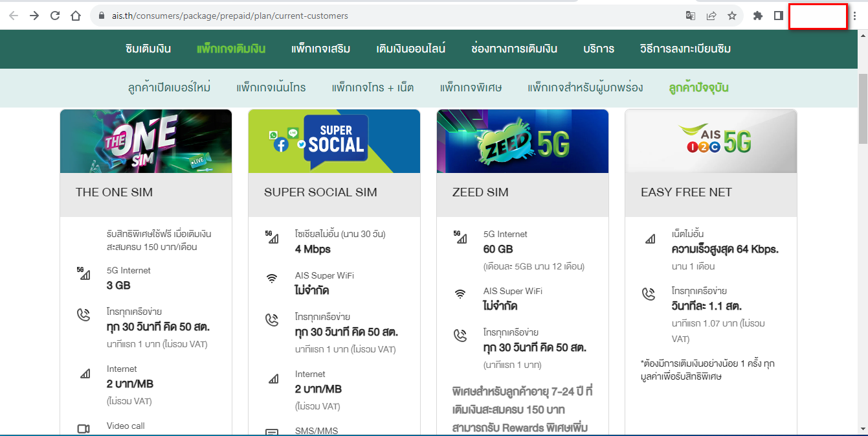Open the Chrome three-dot menu

[854, 16]
